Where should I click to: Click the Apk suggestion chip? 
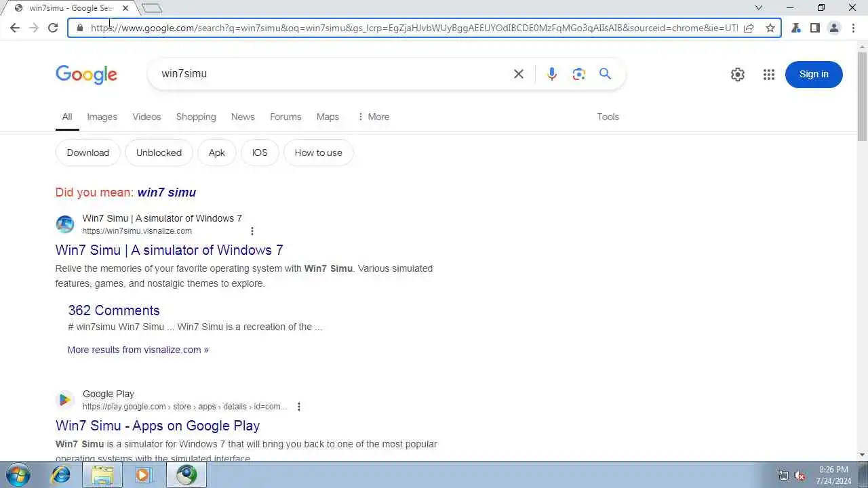click(x=217, y=152)
